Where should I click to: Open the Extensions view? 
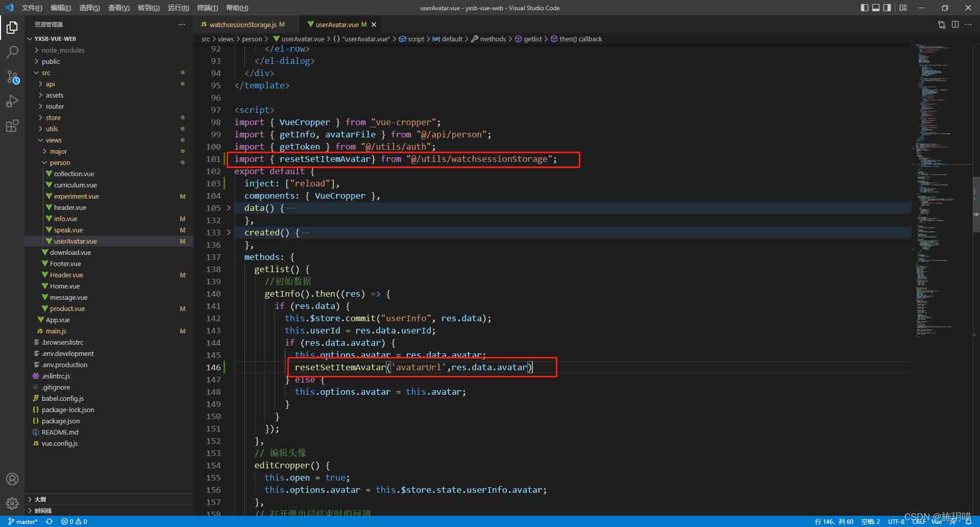12,126
